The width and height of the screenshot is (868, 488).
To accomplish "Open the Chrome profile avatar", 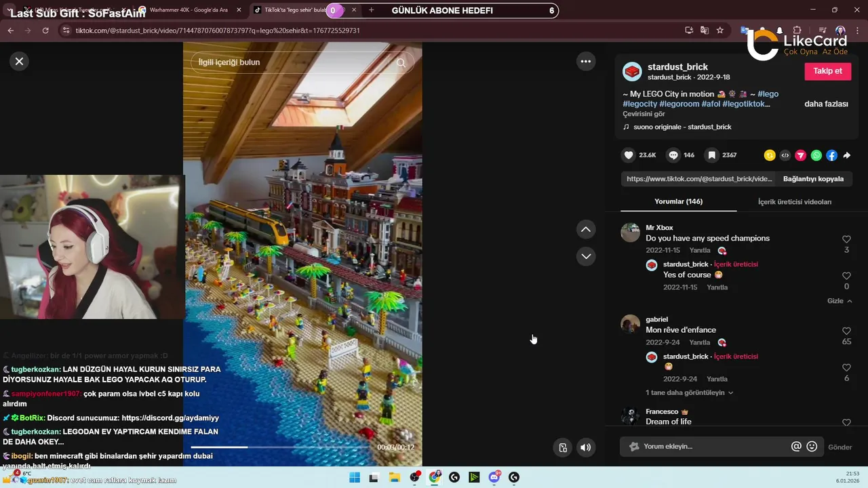I will 840,30.
